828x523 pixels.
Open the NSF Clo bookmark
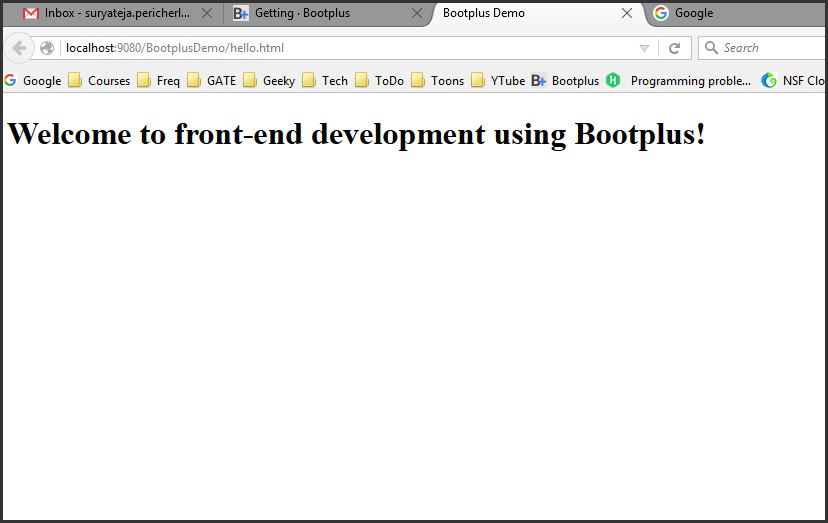pos(793,81)
